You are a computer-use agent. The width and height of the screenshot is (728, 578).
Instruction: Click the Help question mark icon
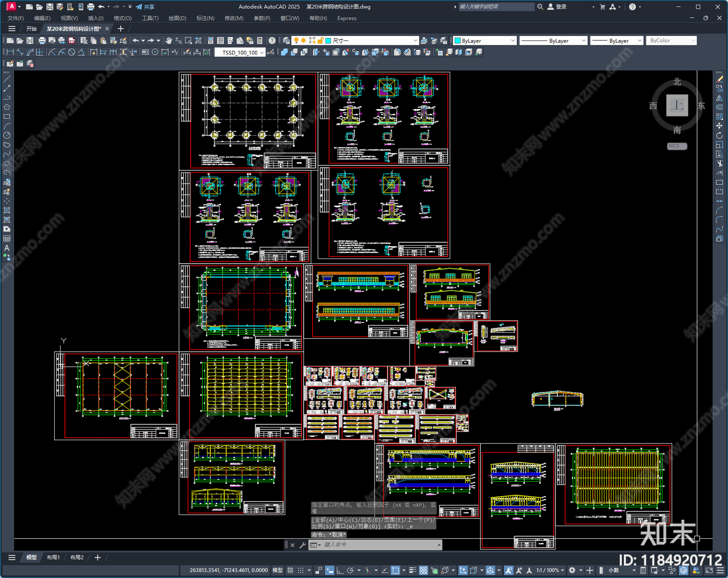point(272,41)
